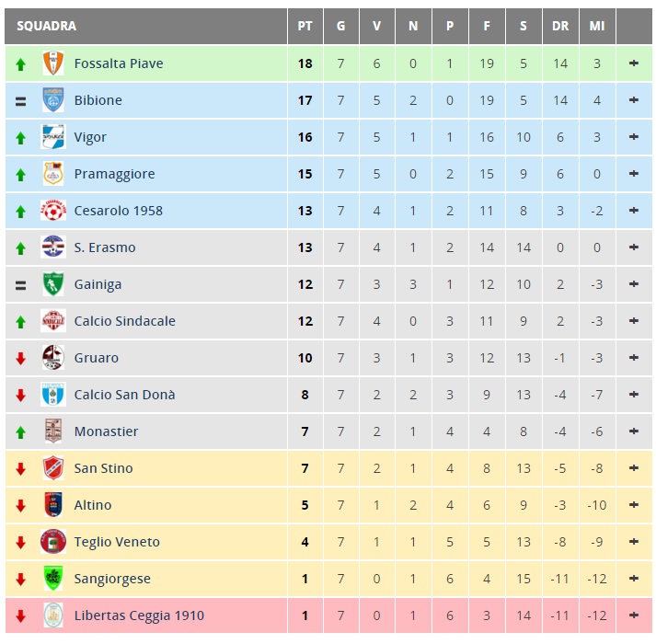The width and height of the screenshot is (656, 644).
Task: Click the equal sign beside Bibione
Action: pos(20,101)
